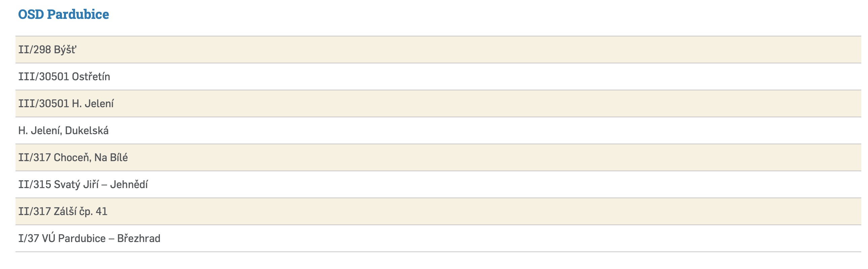Click the road number II/298

34,50
